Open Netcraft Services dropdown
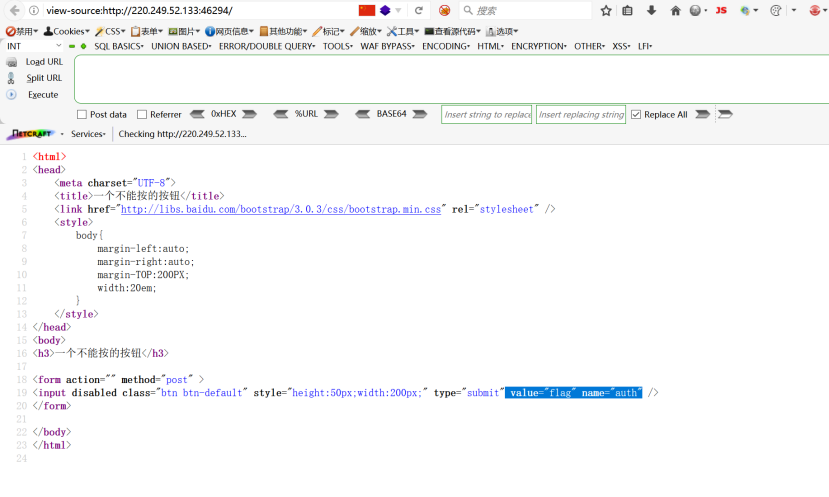 [88, 134]
